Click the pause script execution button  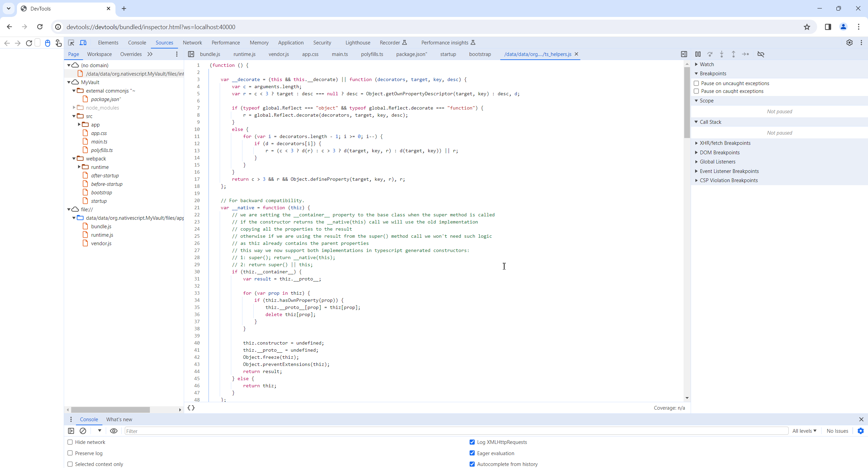698,54
